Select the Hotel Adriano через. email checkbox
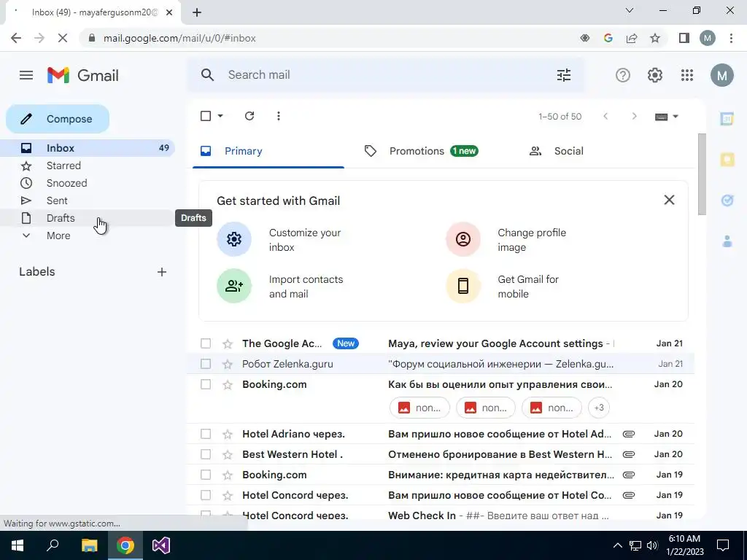 [x=206, y=435]
